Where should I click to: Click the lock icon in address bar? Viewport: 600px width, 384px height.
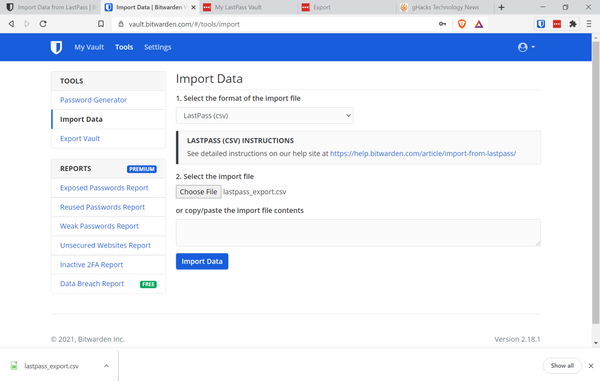point(121,24)
